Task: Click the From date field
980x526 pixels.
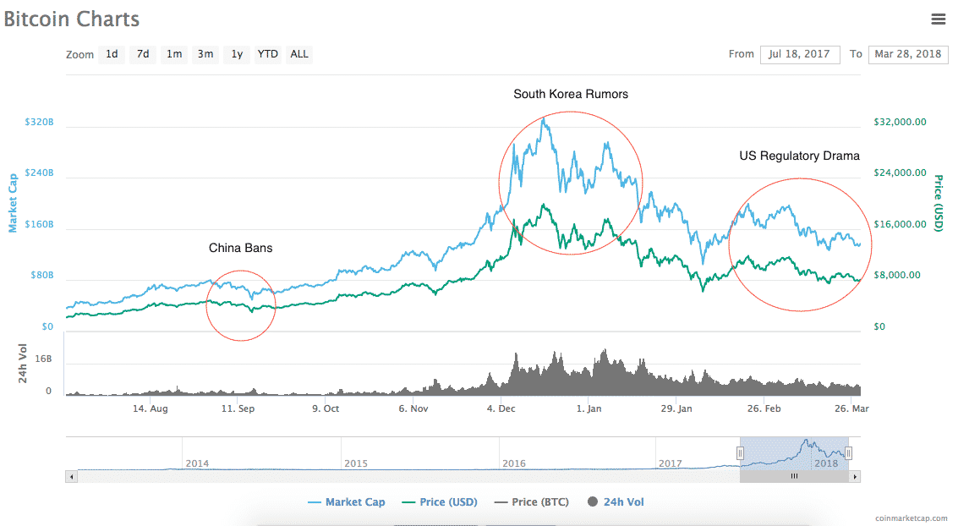Action: pyautogui.click(x=799, y=54)
